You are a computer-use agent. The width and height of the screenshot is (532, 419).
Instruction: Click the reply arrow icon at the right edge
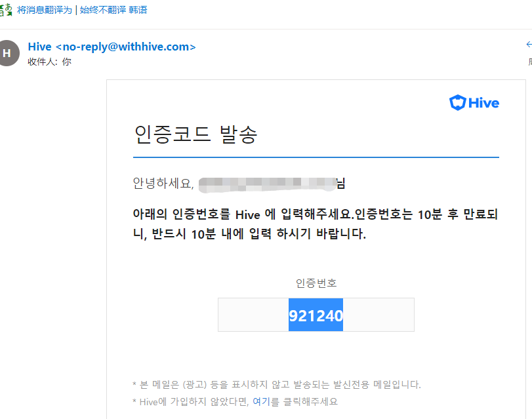click(529, 45)
